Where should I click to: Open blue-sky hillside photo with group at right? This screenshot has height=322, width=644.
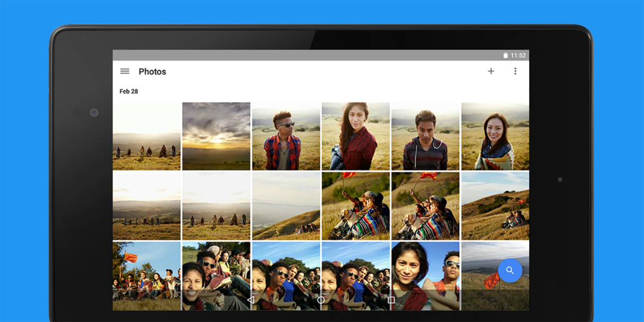click(x=495, y=206)
